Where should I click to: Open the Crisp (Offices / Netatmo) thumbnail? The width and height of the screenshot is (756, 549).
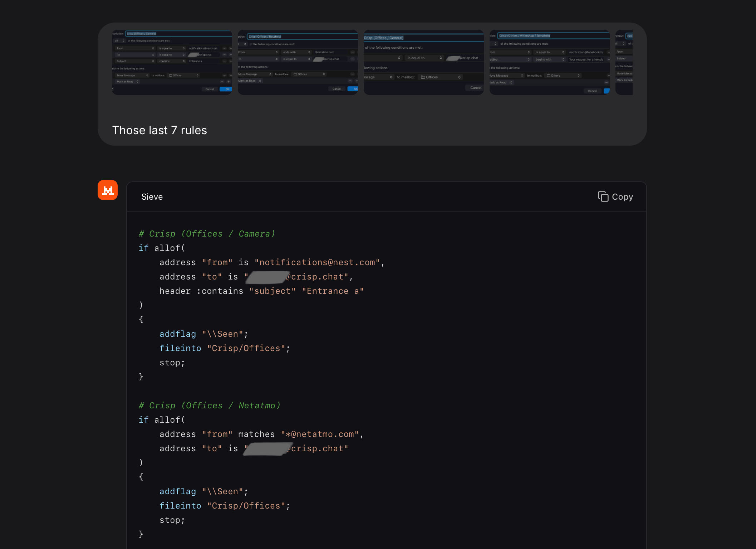pos(298,62)
